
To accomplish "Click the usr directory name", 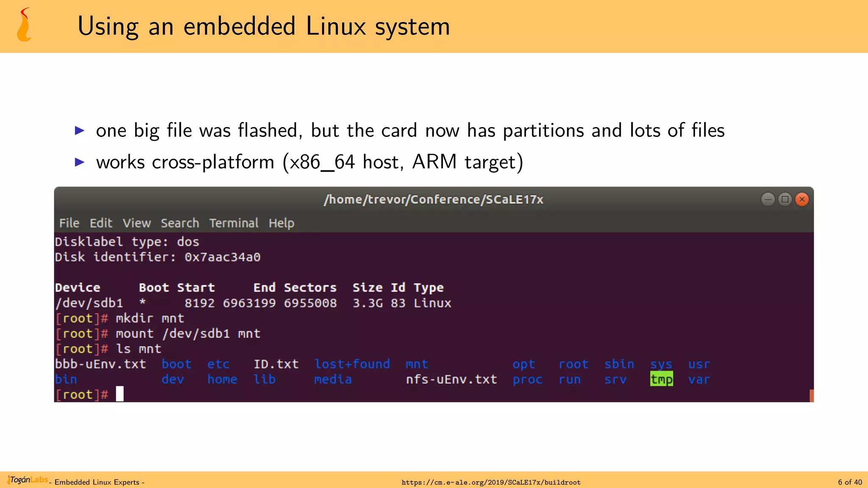I will pos(699,364).
